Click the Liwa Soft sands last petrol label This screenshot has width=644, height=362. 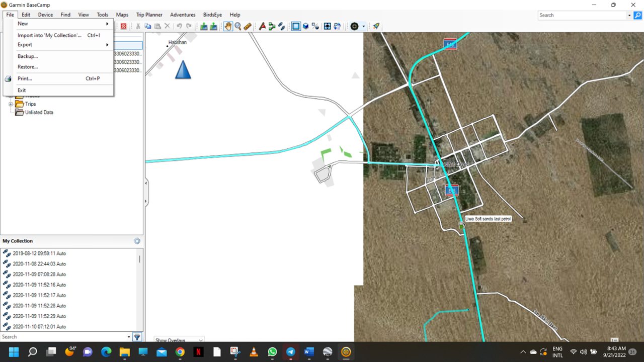point(488,219)
